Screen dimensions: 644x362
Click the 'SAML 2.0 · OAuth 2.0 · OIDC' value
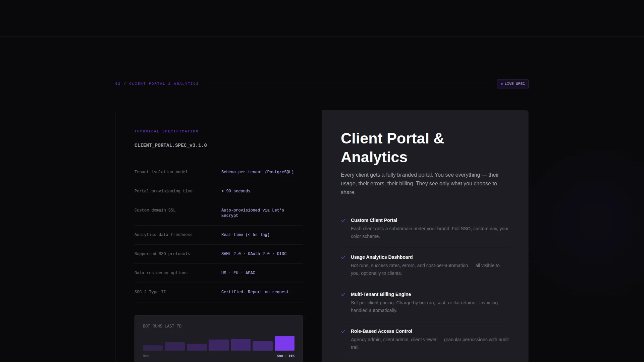254,254
